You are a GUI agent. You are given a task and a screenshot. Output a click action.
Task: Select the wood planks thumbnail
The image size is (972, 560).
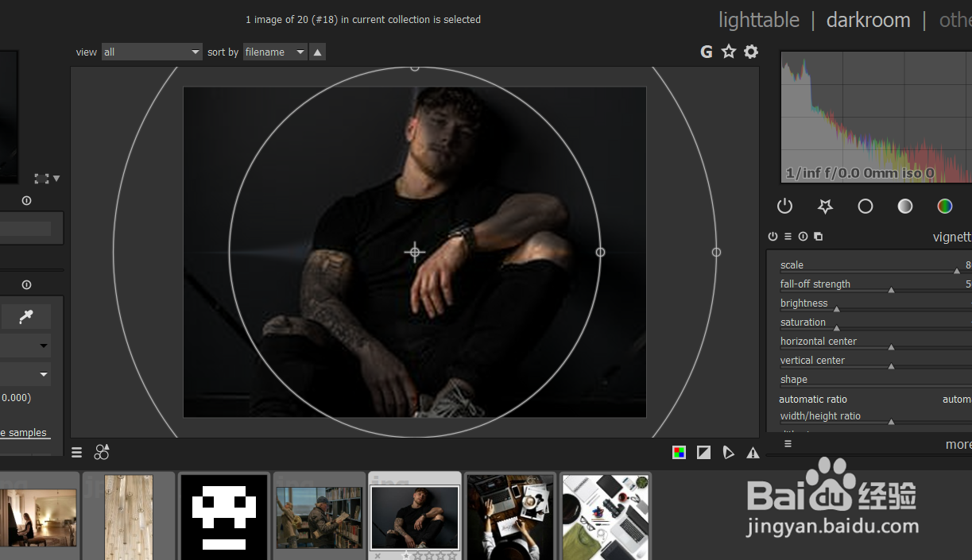point(129,517)
